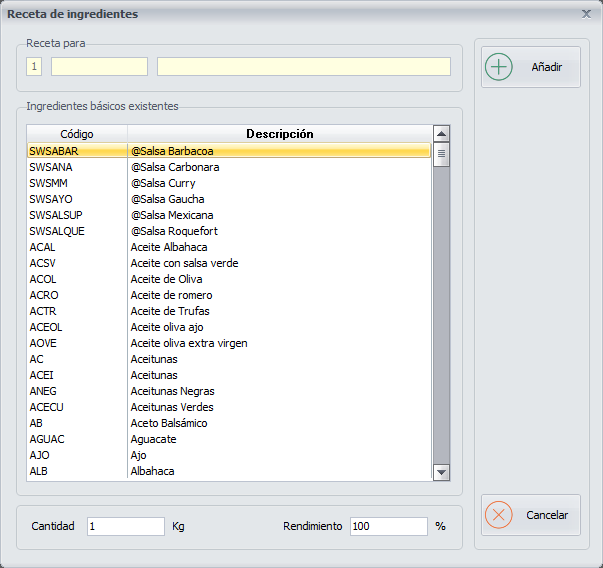Sort list by Descripción column header
This screenshot has width=603, height=568.
tap(280, 134)
